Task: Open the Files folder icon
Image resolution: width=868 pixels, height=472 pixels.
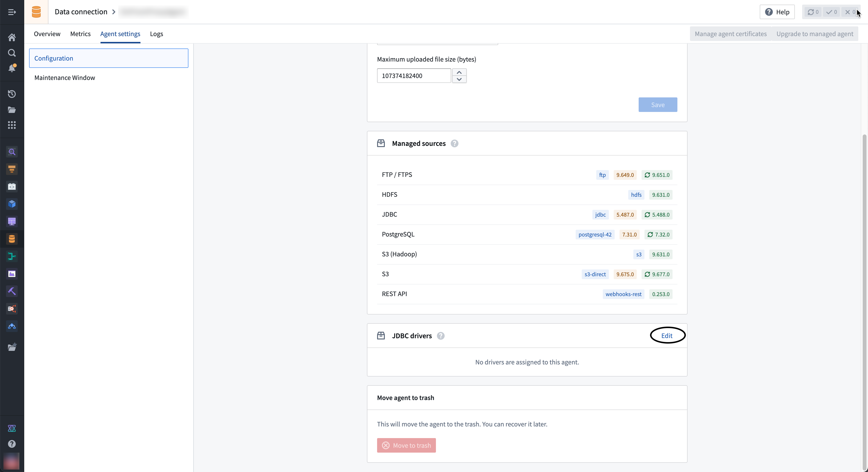Action: [x=12, y=110]
